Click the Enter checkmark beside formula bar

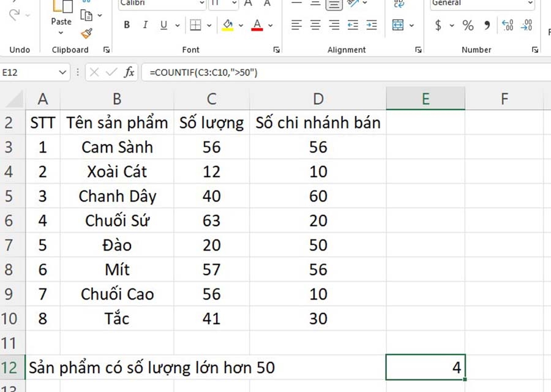(111, 72)
